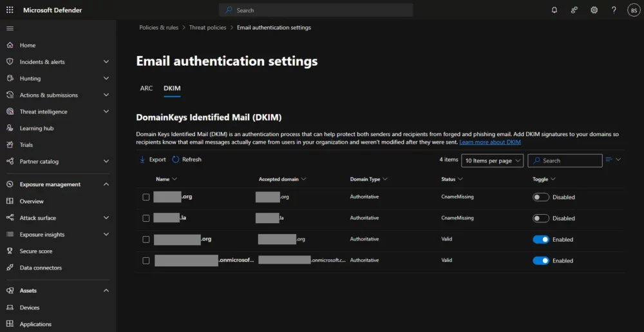Click the Trials gift icon
Screen dimensions: 644x332
pos(10,144)
